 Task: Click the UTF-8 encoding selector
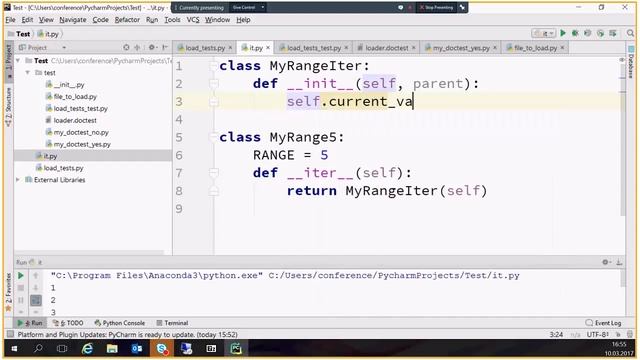(x=598, y=334)
